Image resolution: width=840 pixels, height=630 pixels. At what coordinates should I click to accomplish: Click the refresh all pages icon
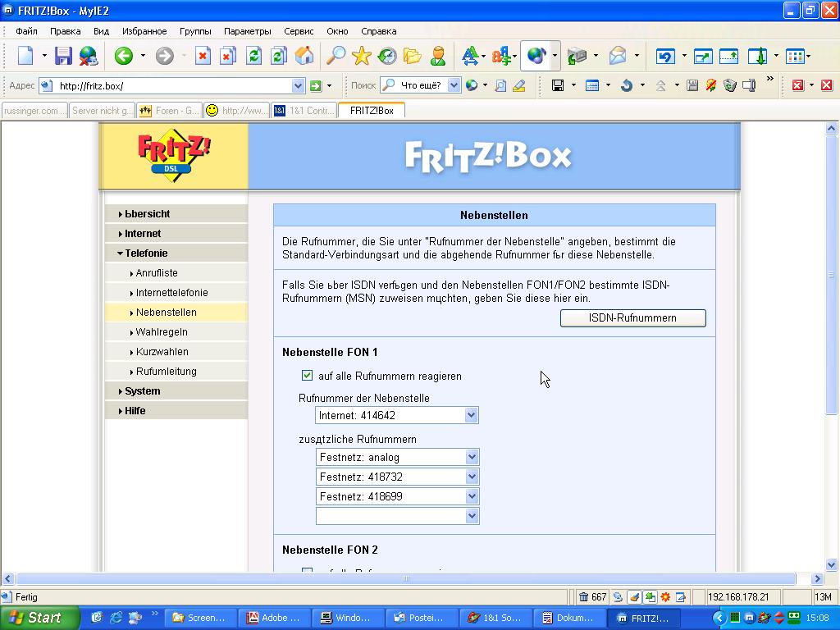(x=279, y=56)
